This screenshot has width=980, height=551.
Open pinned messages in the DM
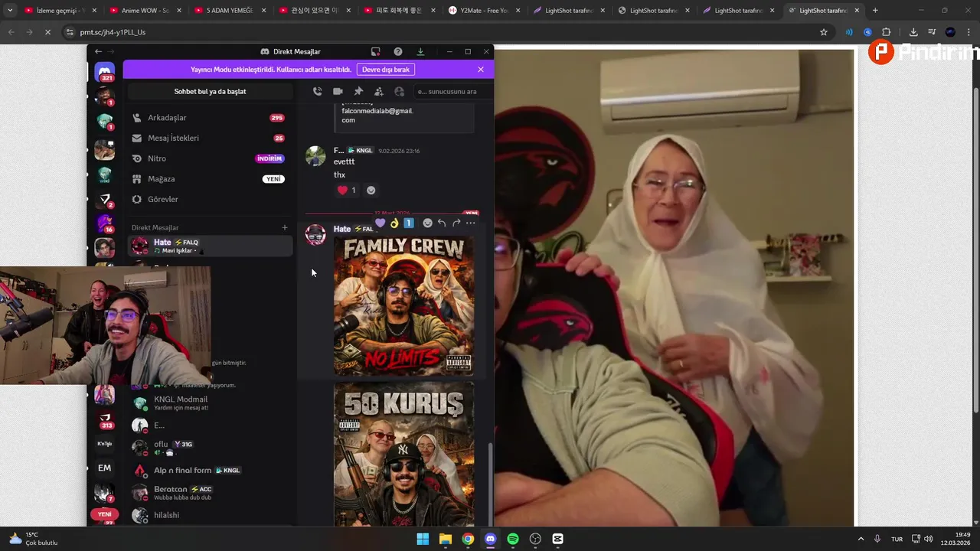point(358,91)
